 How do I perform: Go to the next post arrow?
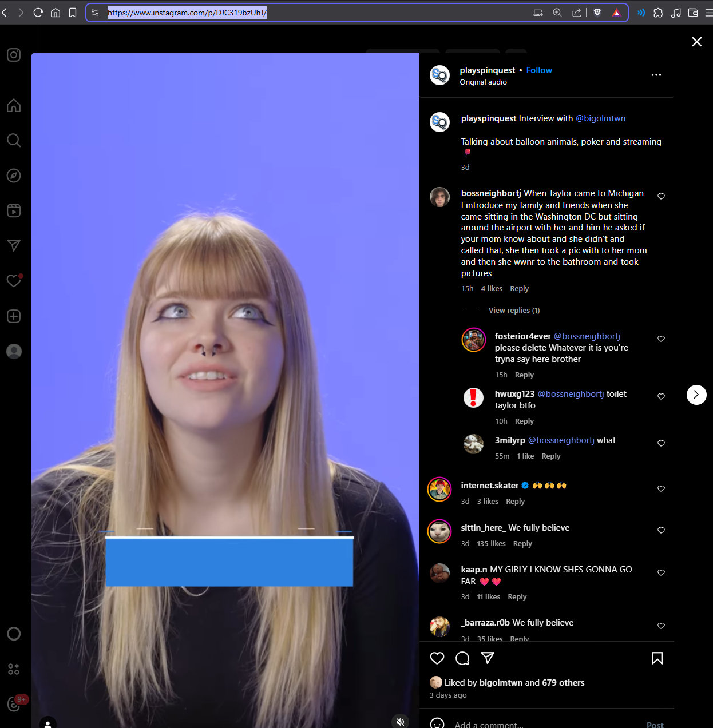[x=696, y=395]
